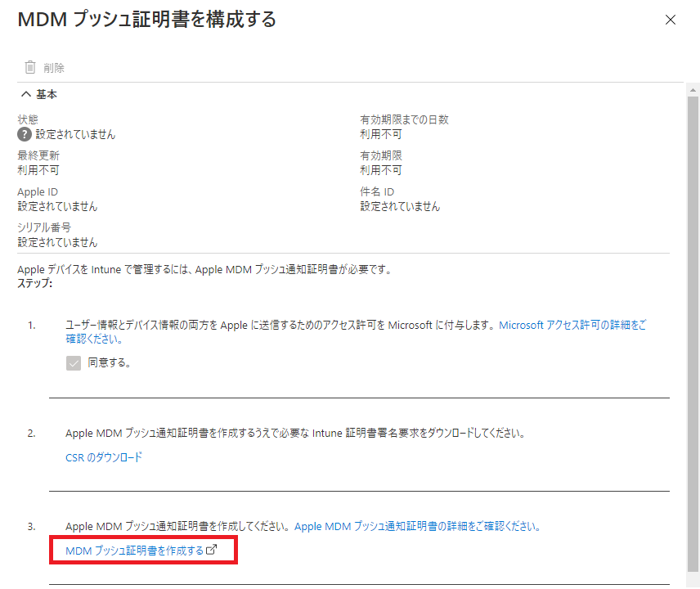Select 利用不可 under 有効期限までの日数

tap(381, 134)
